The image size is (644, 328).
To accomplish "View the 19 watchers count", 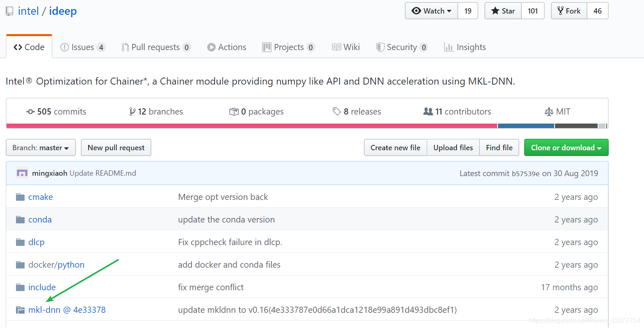I will click(468, 11).
